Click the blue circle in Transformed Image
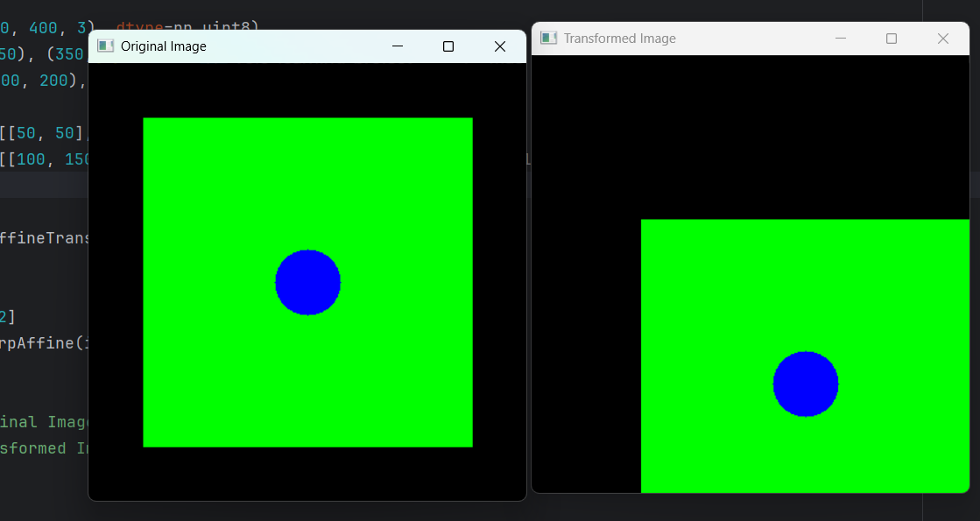Screen dimensions: 980x521 tap(806, 384)
